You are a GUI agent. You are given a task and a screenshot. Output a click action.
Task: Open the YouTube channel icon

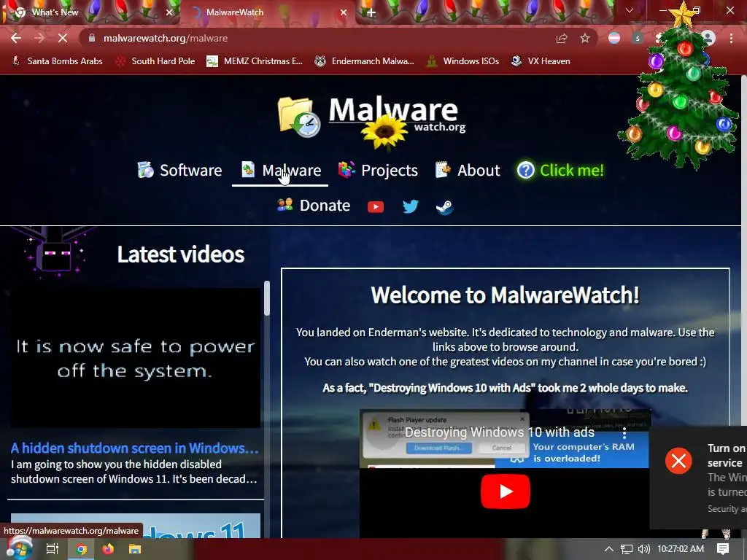[x=376, y=206]
